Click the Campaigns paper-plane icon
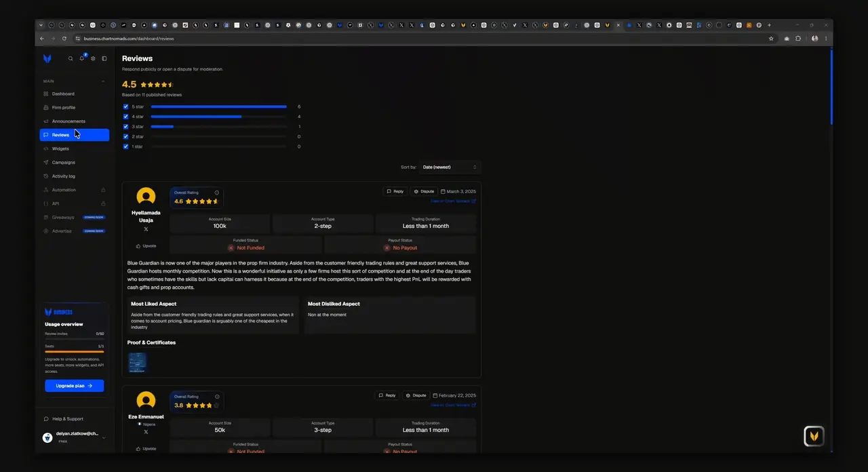The image size is (868, 472). [45, 162]
